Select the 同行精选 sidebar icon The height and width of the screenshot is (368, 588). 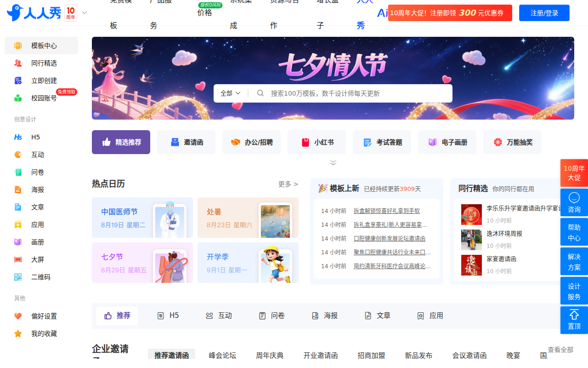click(x=18, y=63)
